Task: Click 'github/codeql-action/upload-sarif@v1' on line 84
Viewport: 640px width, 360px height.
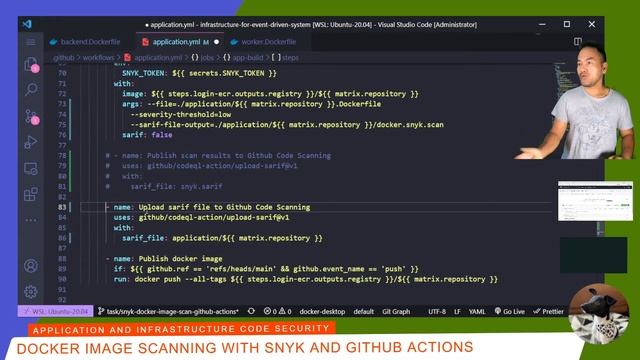Action: (x=214, y=217)
